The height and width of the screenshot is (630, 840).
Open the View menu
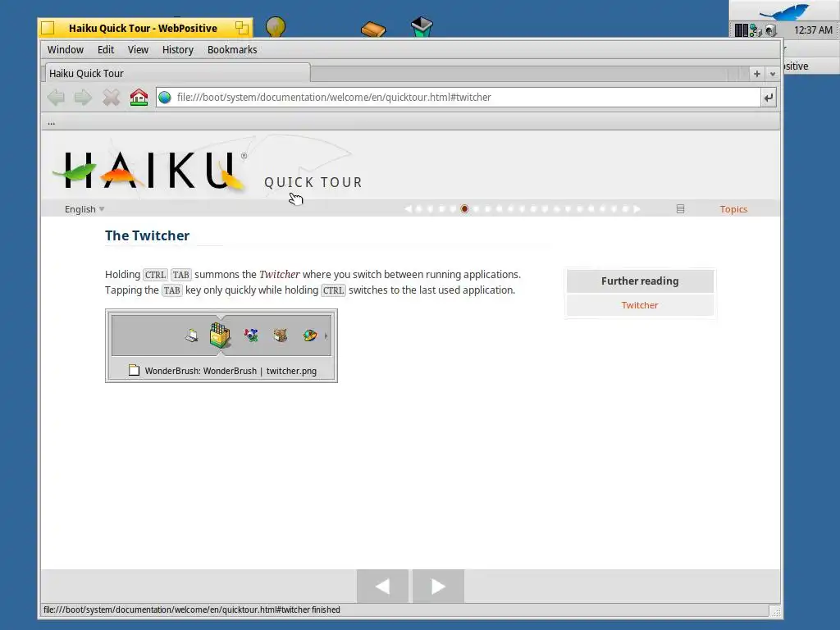click(138, 50)
